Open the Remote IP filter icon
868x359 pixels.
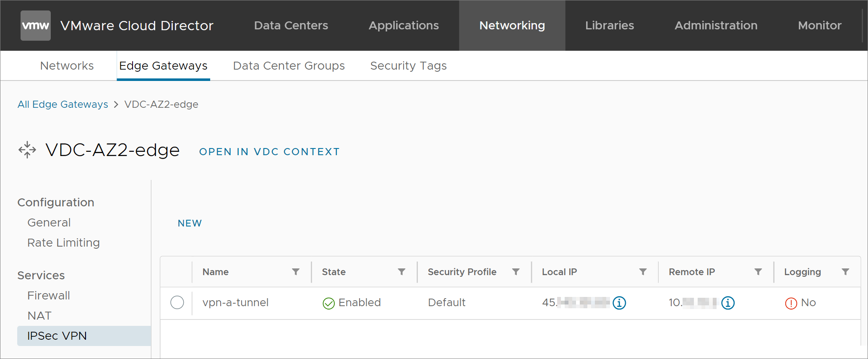pyautogui.click(x=758, y=272)
